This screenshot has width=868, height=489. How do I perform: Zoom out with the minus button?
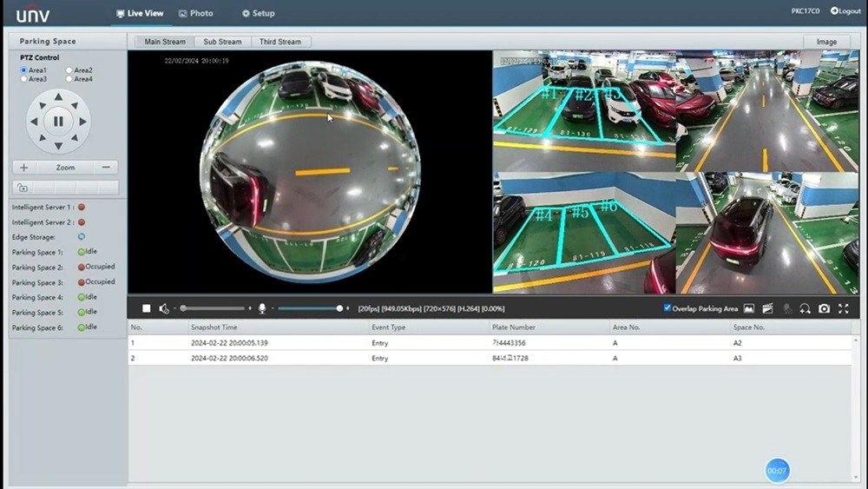pos(106,168)
